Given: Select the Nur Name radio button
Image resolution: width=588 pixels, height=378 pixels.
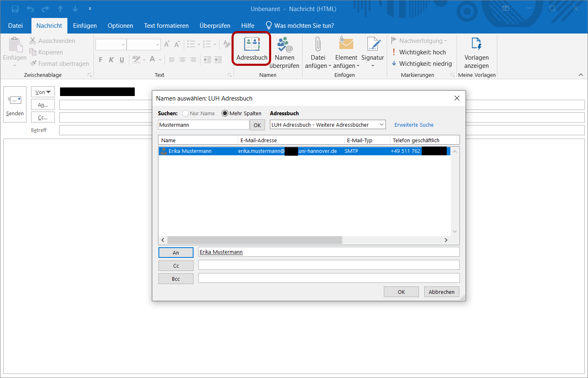Looking at the screenshot, I should [x=185, y=113].
